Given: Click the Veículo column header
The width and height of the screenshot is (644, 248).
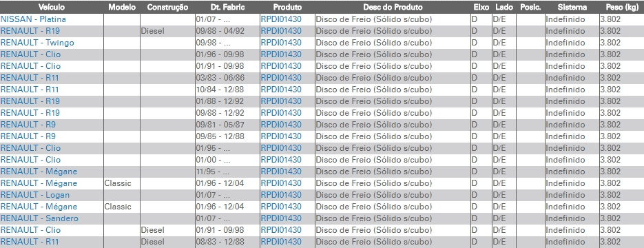Looking at the screenshot, I should (52, 8).
